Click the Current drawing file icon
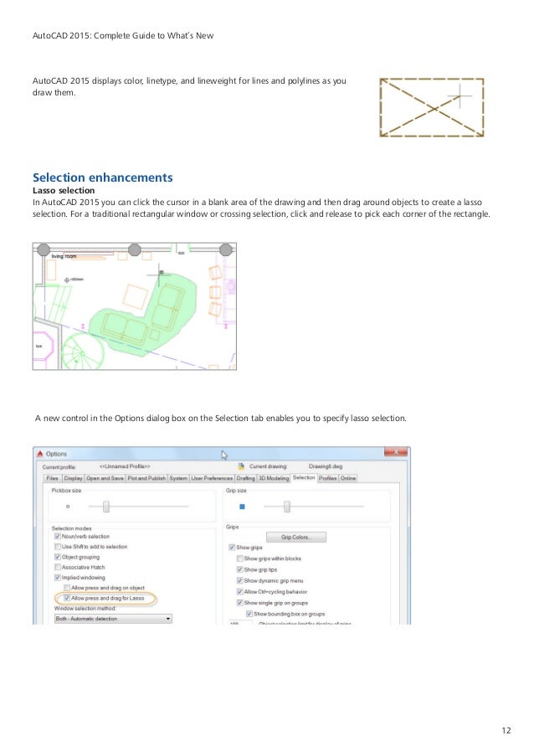The width and height of the screenshot is (534, 756). click(241, 466)
